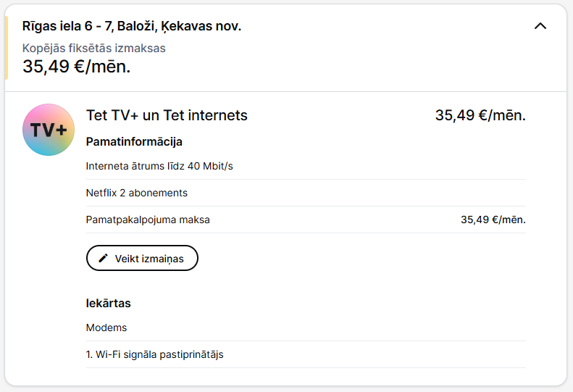
Task: Click the 35,49 €/mēn. Pamatpakalpojuma maksa amount
Action: tap(493, 220)
